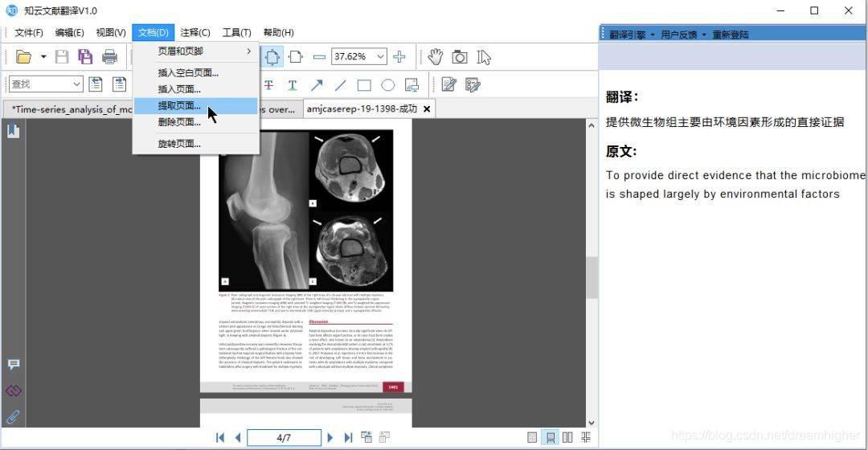
Task: Jump to the last page
Action: [x=348, y=437]
